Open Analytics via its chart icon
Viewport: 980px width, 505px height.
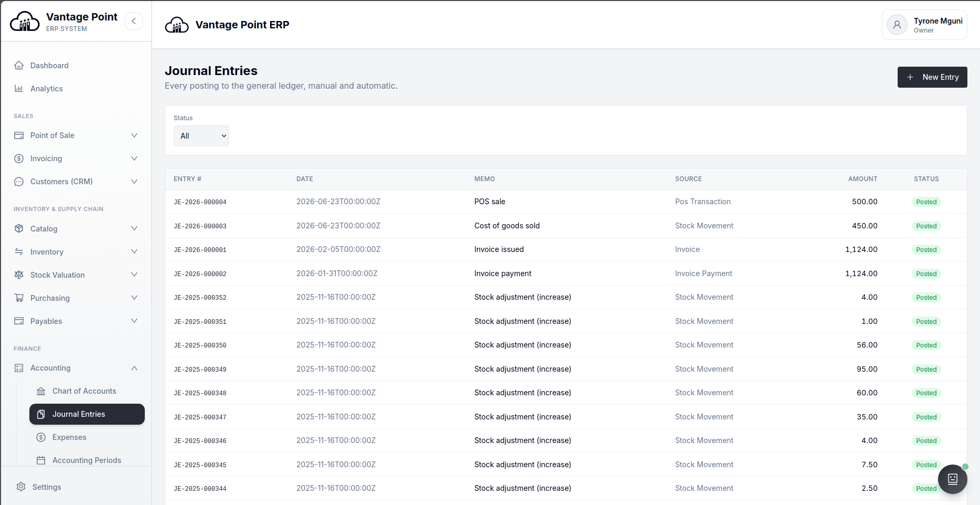pos(19,89)
